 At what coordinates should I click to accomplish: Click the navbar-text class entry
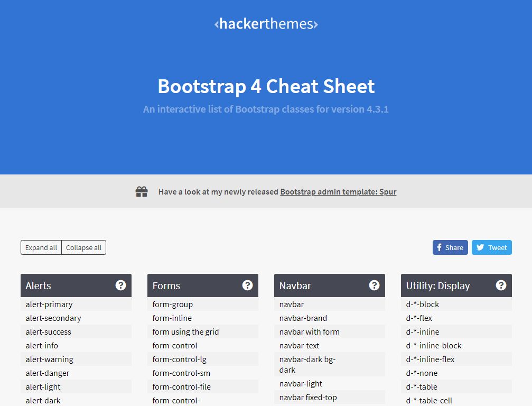[330, 346]
